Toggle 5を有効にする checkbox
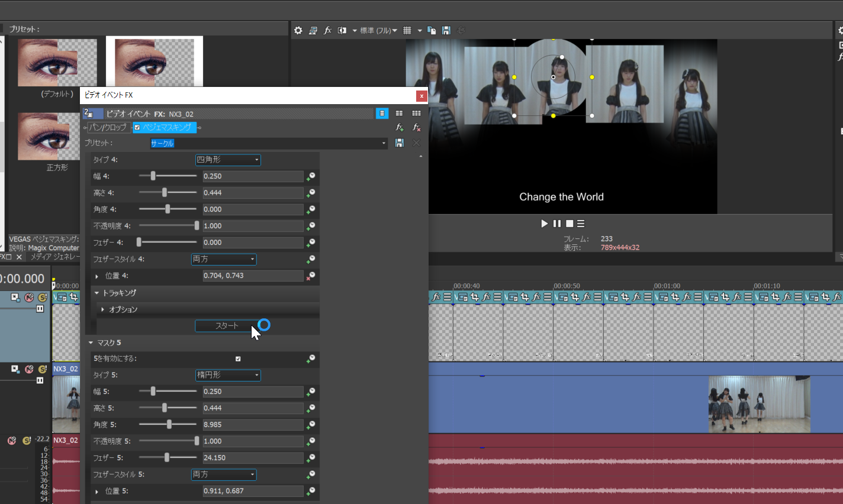 (x=238, y=358)
